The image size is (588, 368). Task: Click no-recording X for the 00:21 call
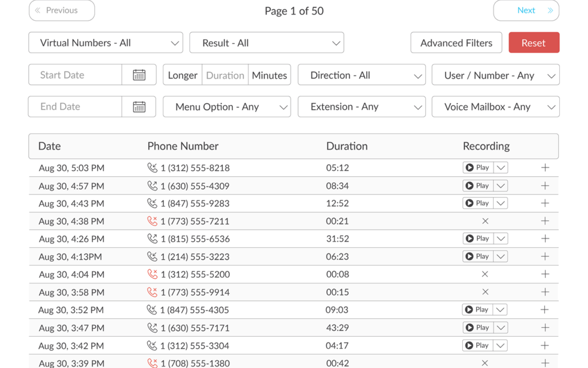pyautogui.click(x=485, y=221)
